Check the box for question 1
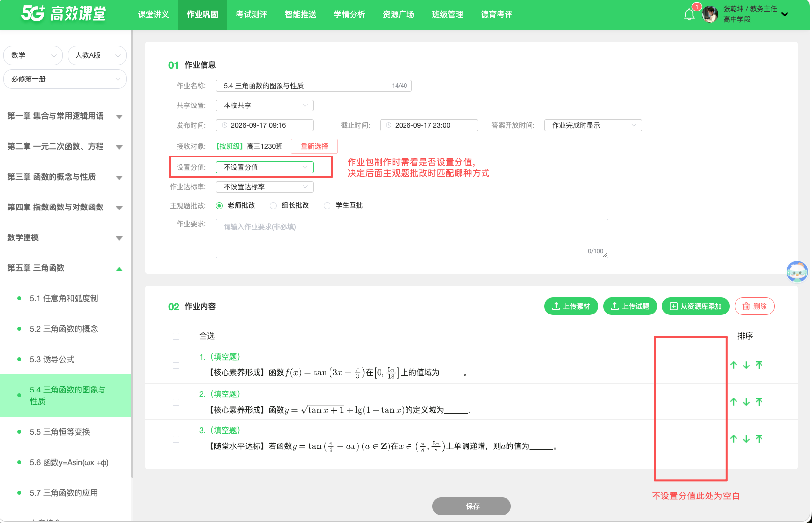 (176, 366)
